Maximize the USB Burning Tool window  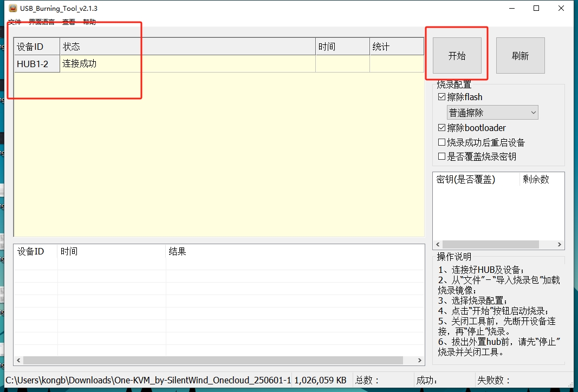(x=536, y=8)
